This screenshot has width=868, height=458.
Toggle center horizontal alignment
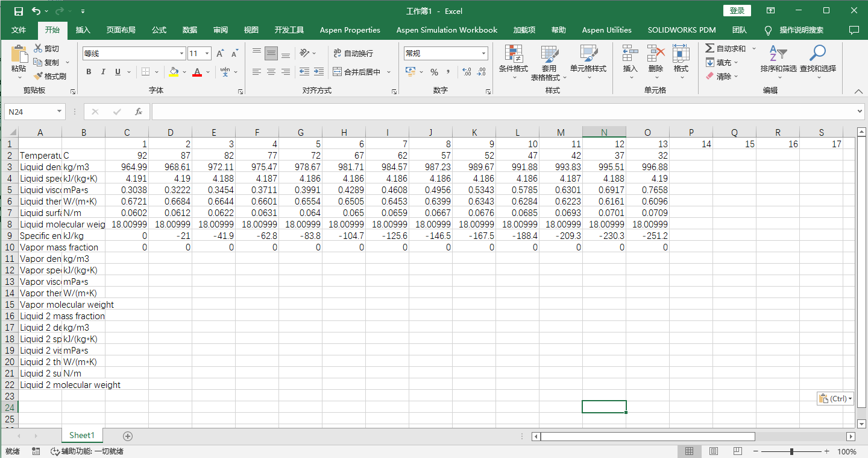tap(271, 72)
